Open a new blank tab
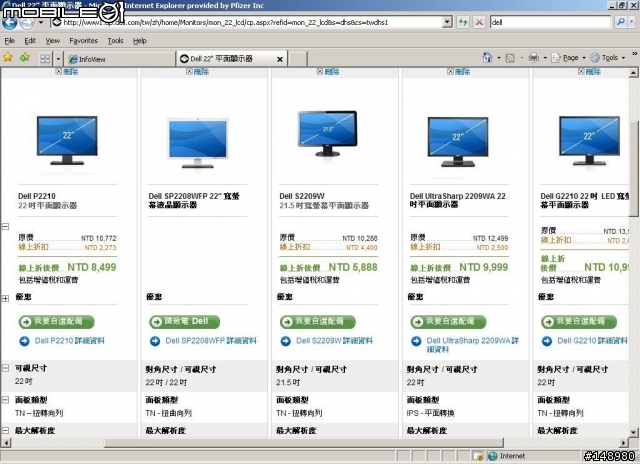 pyautogui.click(x=298, y=59)
